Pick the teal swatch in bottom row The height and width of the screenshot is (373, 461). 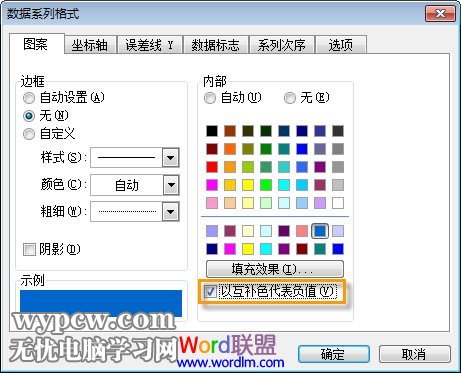pos(320,249)
